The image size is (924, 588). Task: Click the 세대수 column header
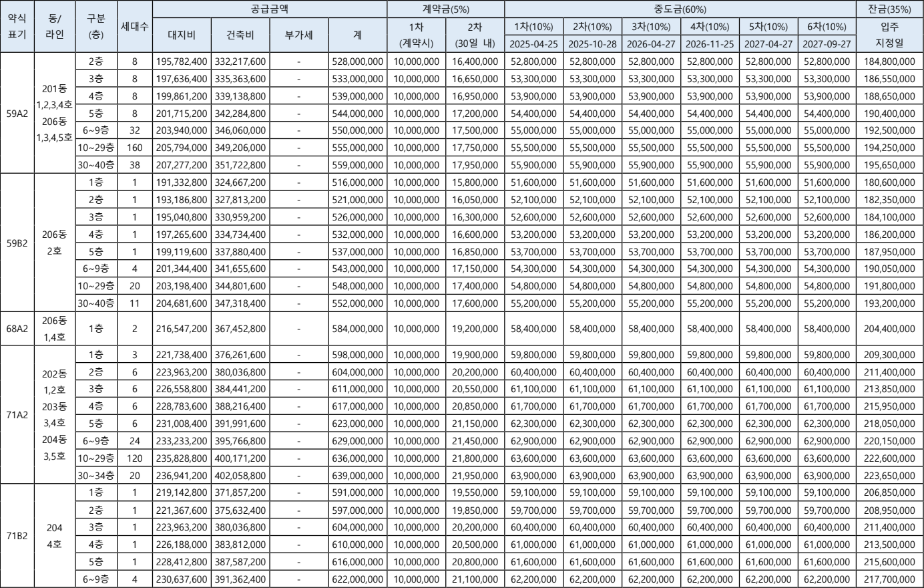click(135, 27)
